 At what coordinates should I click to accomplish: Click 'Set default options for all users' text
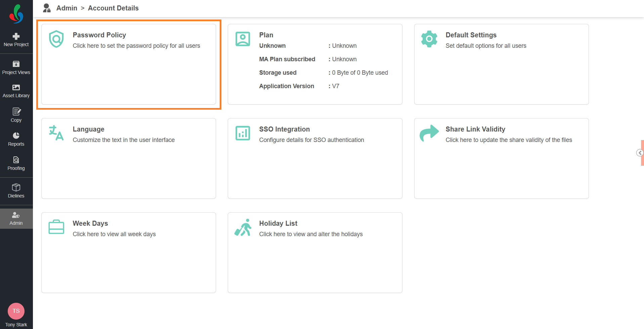486,46
